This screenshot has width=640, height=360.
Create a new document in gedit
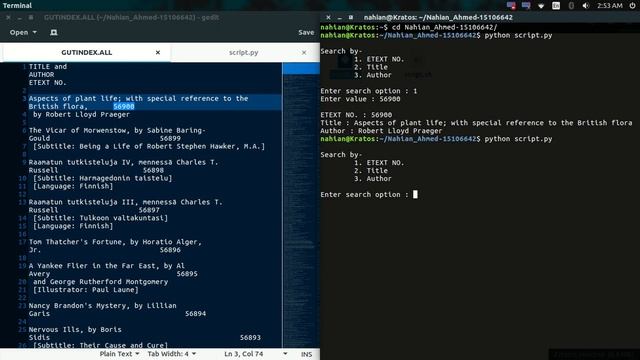pos(53,32)
